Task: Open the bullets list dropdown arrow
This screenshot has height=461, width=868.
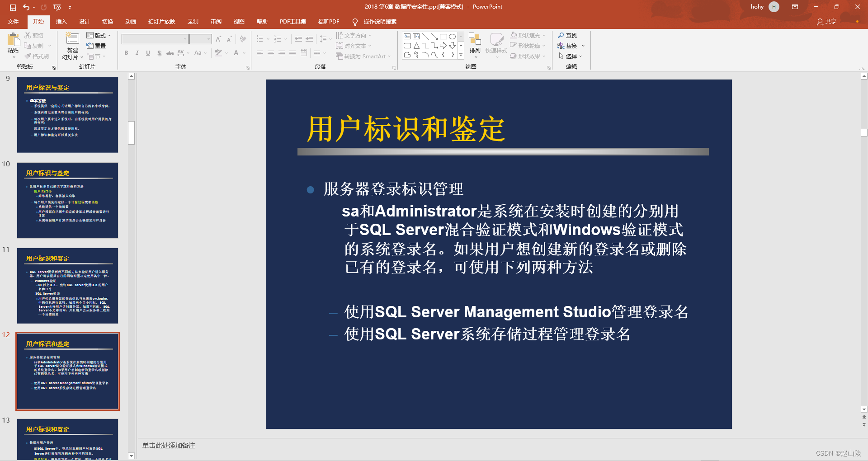Action: pyautogui.click(x=268, y=39)
